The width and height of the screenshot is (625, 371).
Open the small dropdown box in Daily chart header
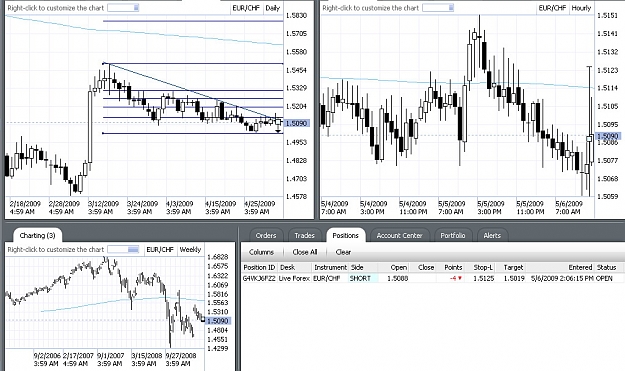coord(123,8)
